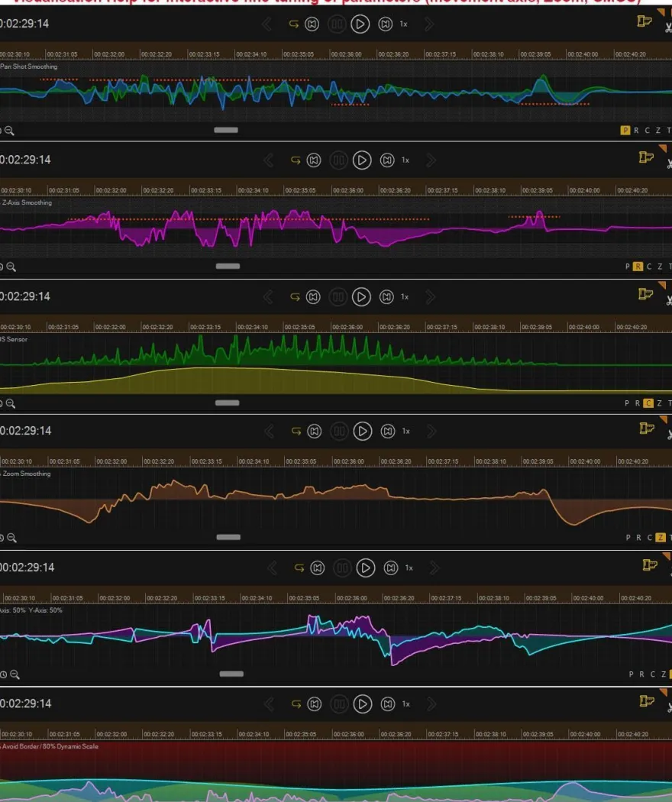Viewport: 672px width, 802px height.
Task: Pause playback in the Sensor panel
Action: click(338, 296)
